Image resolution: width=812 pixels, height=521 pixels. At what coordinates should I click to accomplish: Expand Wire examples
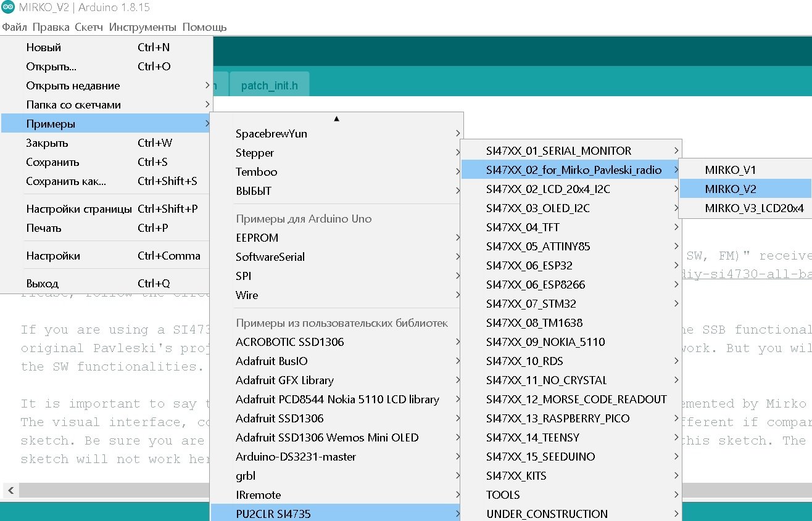coord(336,295)
